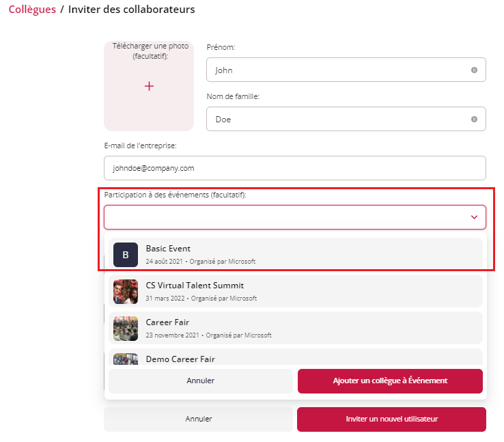Viewport: 504px width, 442px height.
Task: Select CS Virtual Talent Summit option
Action: [296, 291]
